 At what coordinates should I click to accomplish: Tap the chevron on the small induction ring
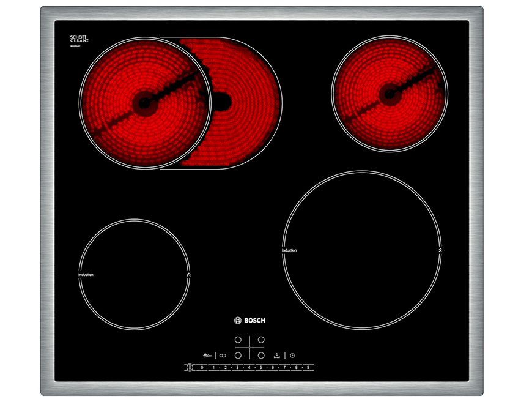[x=188, y=275]
